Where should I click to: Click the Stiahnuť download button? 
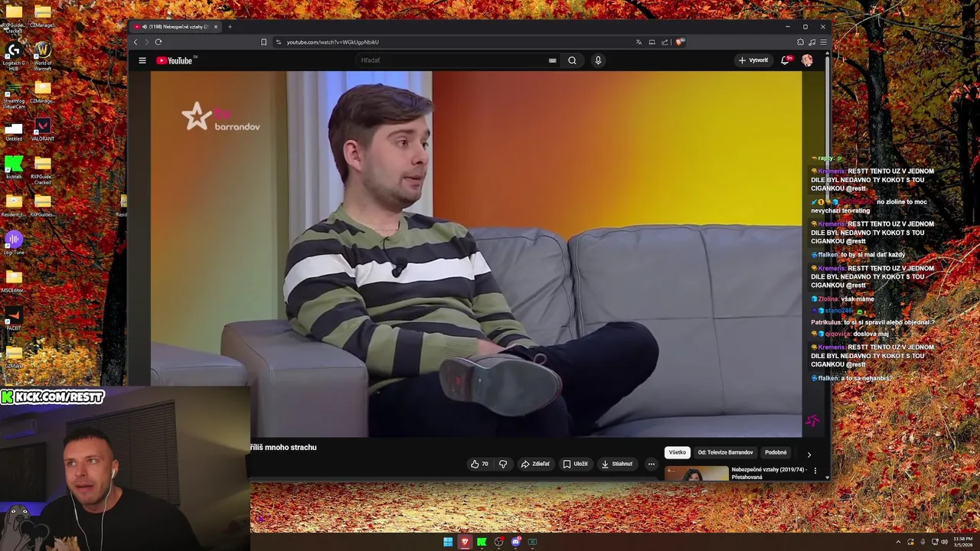(x=617, y=464)
